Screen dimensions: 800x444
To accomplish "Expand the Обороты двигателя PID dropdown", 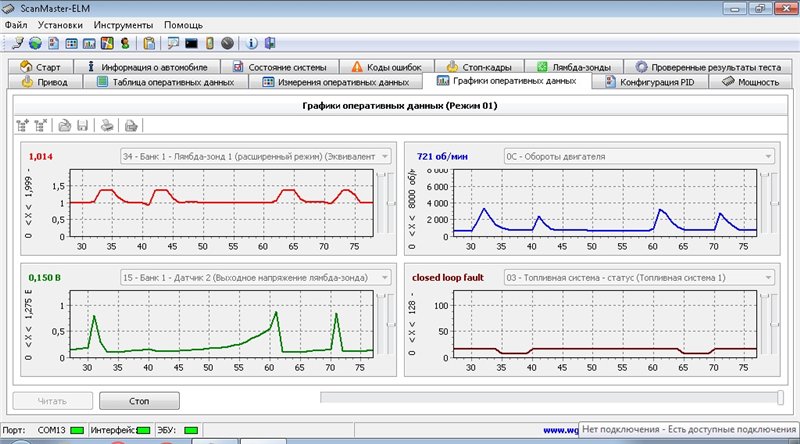I will tap(768, 156).
